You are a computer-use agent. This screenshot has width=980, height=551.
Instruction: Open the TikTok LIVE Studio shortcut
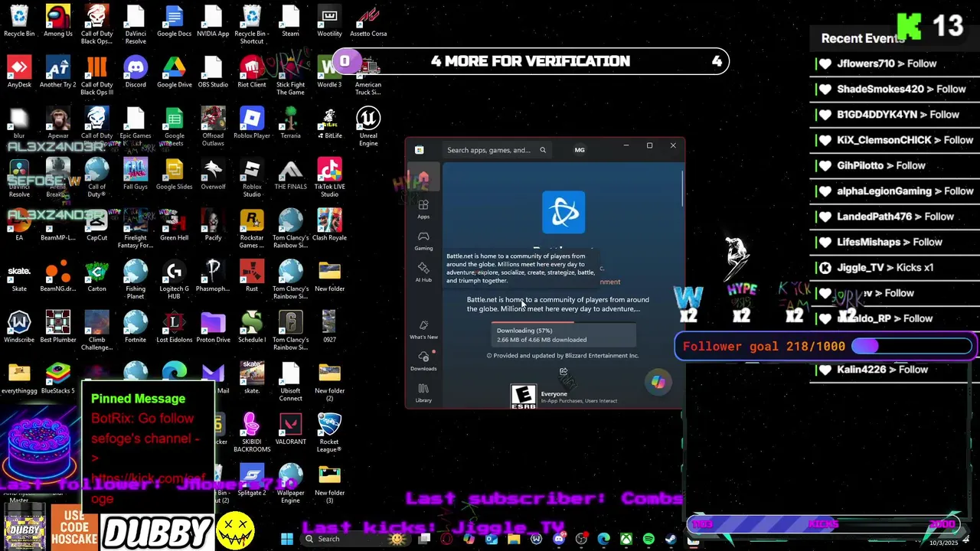329,178
